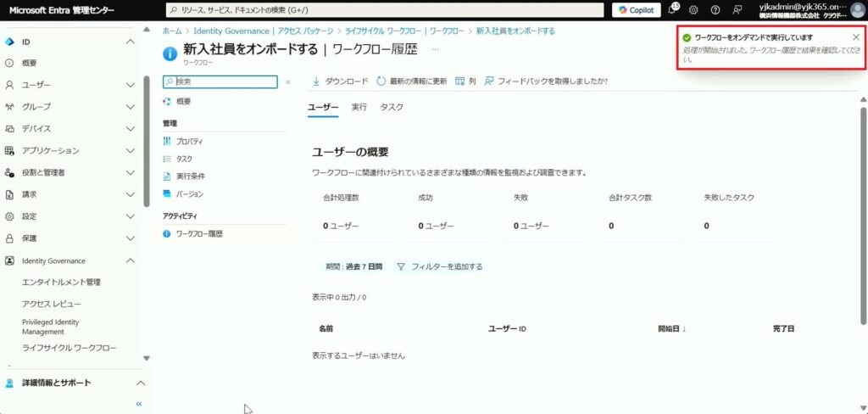Open 概要 in the left sidebar
Viewport: 868px width, 414px height.
[x=30, y=63]
